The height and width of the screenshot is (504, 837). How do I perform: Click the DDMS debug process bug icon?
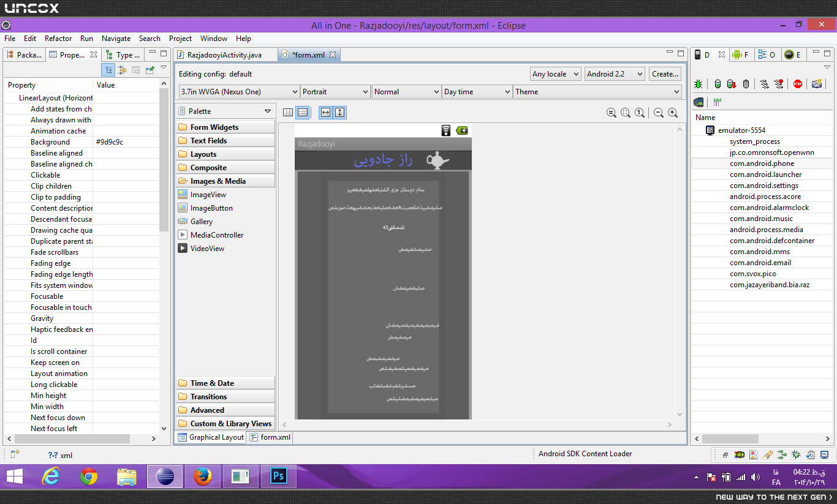[x=698, y=84]
